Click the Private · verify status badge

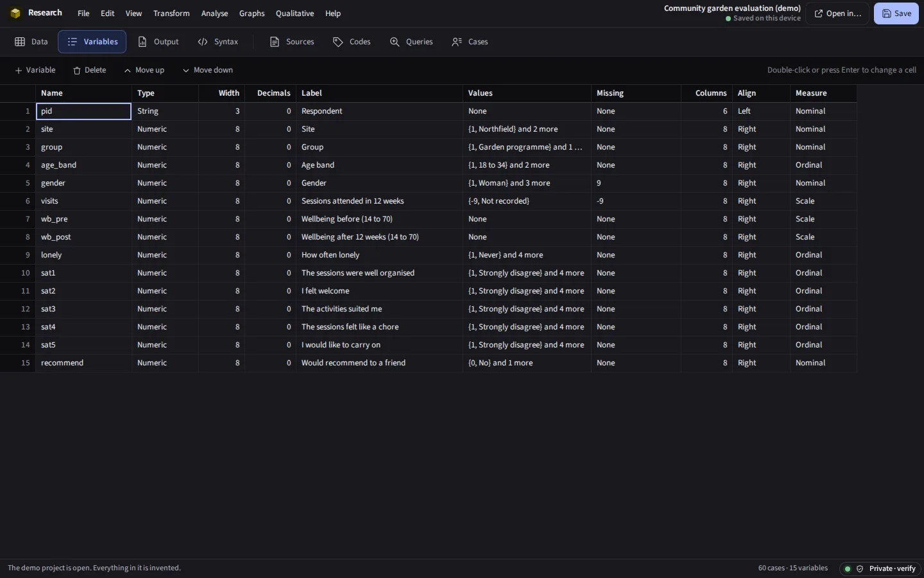(880, 568)
